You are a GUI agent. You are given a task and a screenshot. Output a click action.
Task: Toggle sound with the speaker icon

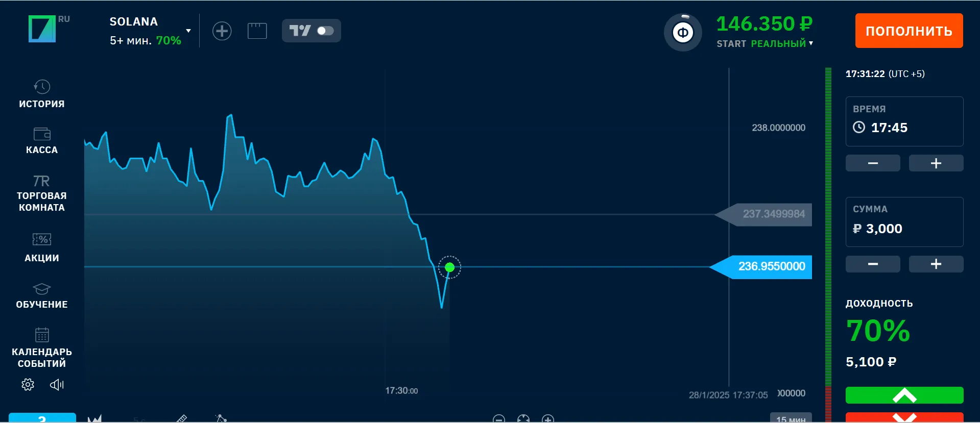click(57, 384)
